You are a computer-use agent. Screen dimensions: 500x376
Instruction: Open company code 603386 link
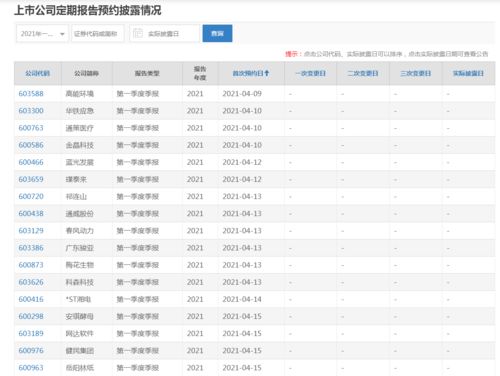31,248
